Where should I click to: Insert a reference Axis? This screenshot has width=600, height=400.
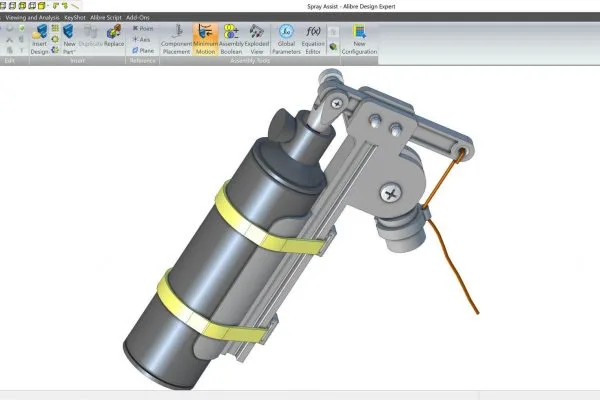click(x=141, y=39)
